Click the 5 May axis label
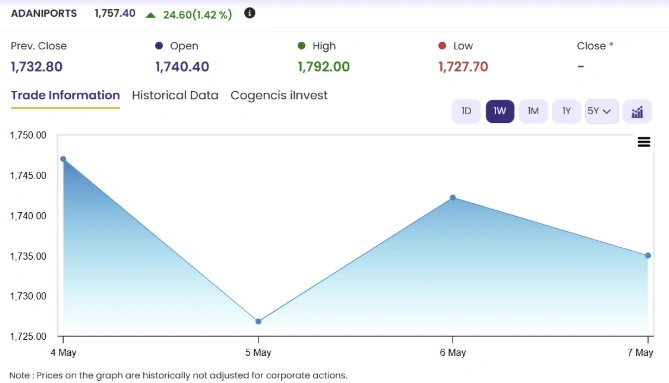669x383 pixels. point(258,353)
